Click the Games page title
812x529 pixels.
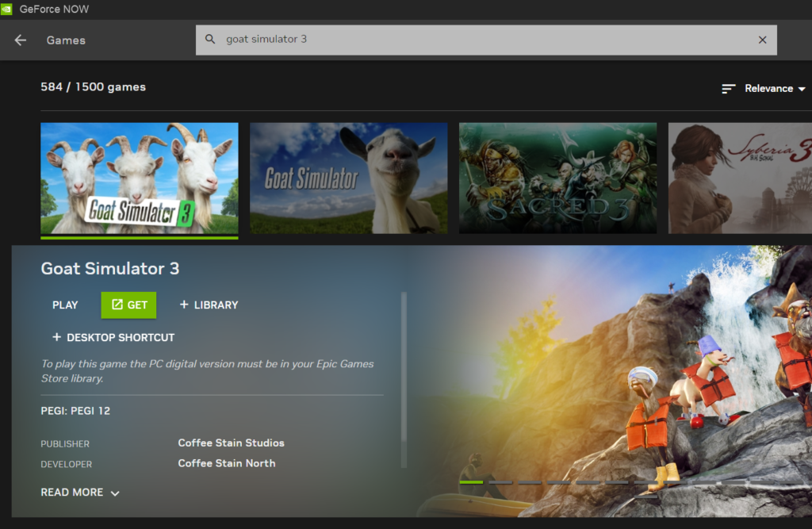tap(66, 40)
